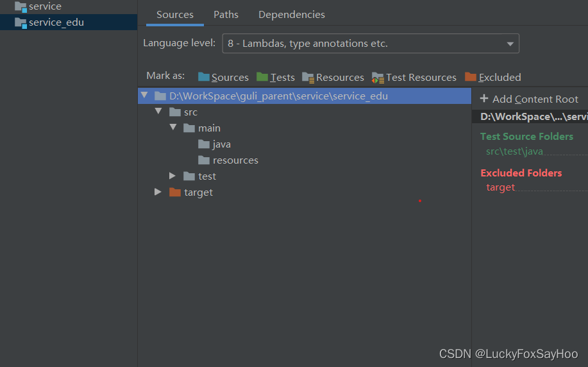Click the Test Source Folders heading
Viewport: 588px width, 367px height.
tap(526, 137)
